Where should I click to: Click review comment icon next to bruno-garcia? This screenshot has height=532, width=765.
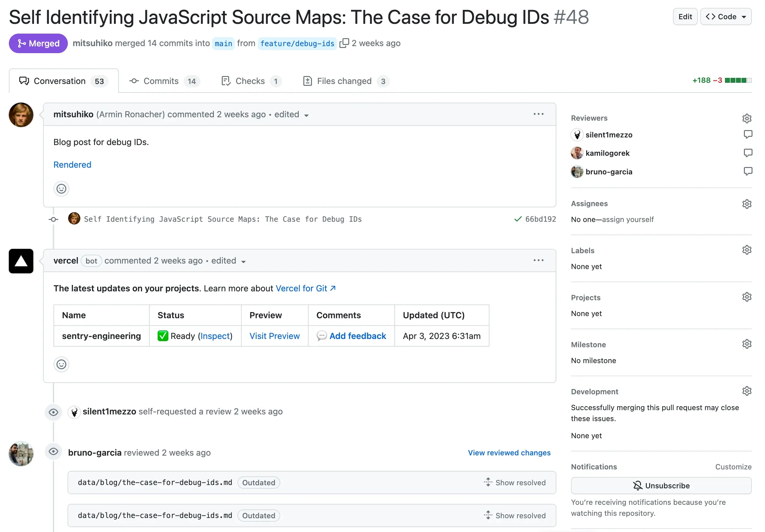[747, 171]
